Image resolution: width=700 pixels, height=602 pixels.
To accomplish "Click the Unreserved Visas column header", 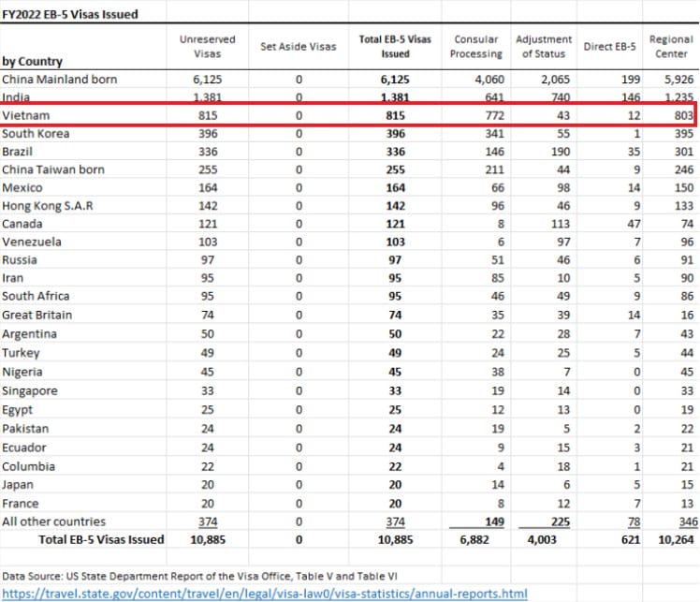I will pyautogui.click(x=208, y=47).
